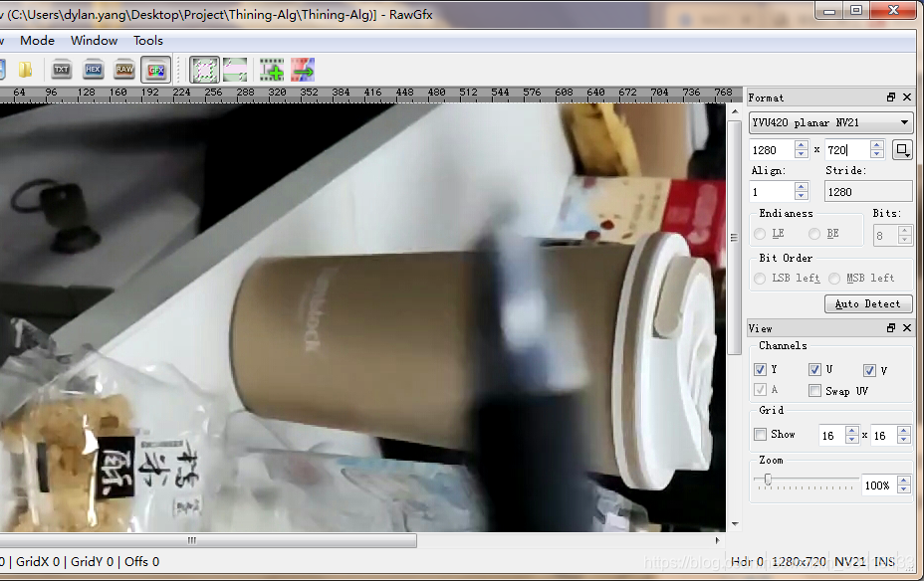This screenshot has width=924, height=581.
Task: Toggle the A channel checkbox
Action: (x=760, y=390)
